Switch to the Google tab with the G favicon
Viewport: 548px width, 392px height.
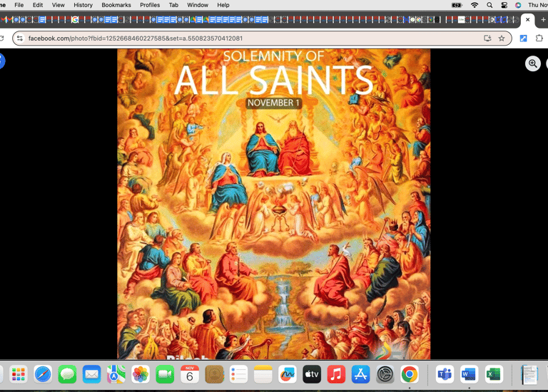75,20
